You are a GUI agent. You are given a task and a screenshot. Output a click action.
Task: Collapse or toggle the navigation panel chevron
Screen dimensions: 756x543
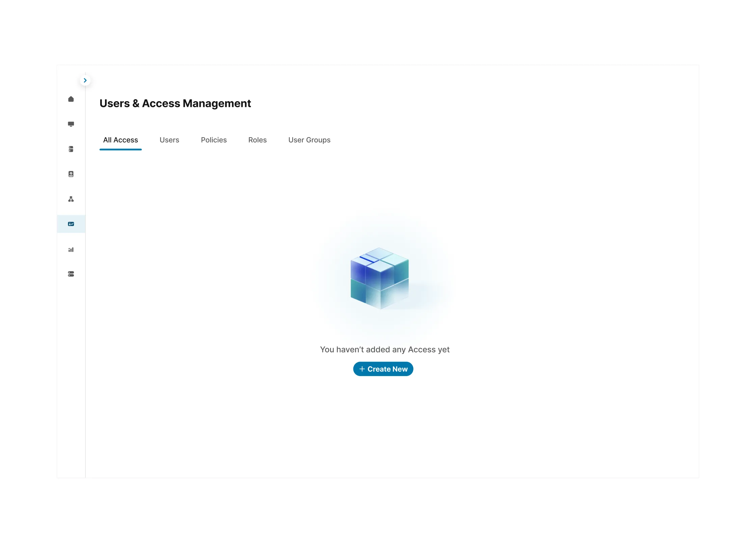(x=85, y=80)
